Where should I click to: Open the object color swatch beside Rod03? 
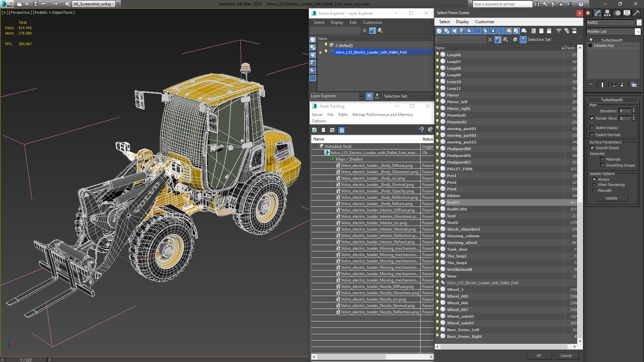[639, 22]
